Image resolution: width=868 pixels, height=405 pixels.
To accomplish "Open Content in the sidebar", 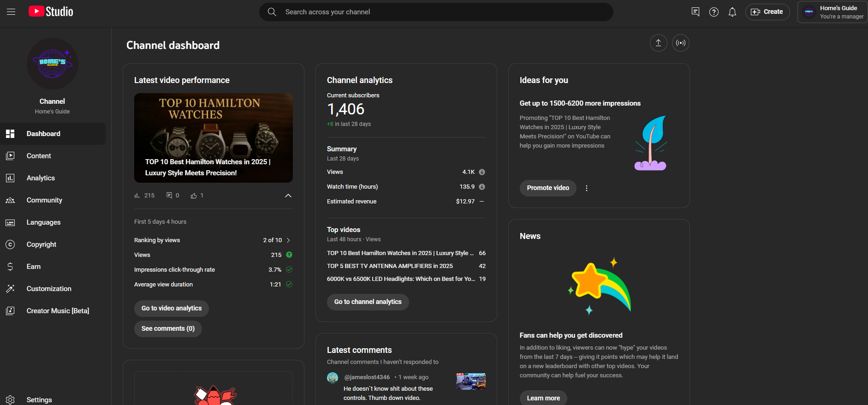I will pos(53,156).
